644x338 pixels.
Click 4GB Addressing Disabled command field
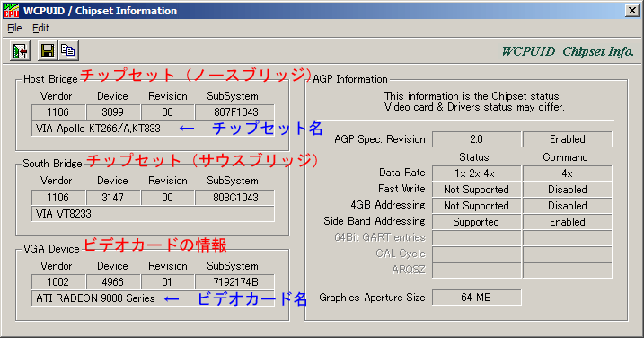[x=567, y=206]
